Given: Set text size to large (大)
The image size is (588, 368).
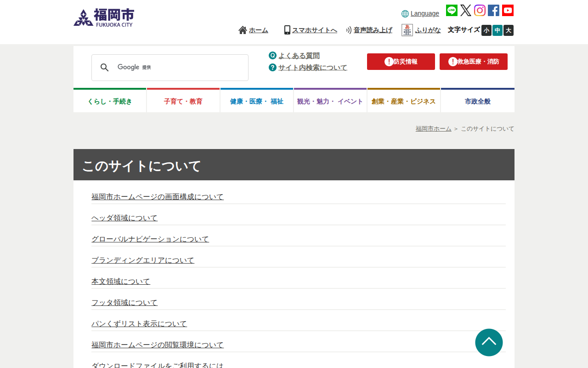Looking at the screenshot, I should (509, 30).
